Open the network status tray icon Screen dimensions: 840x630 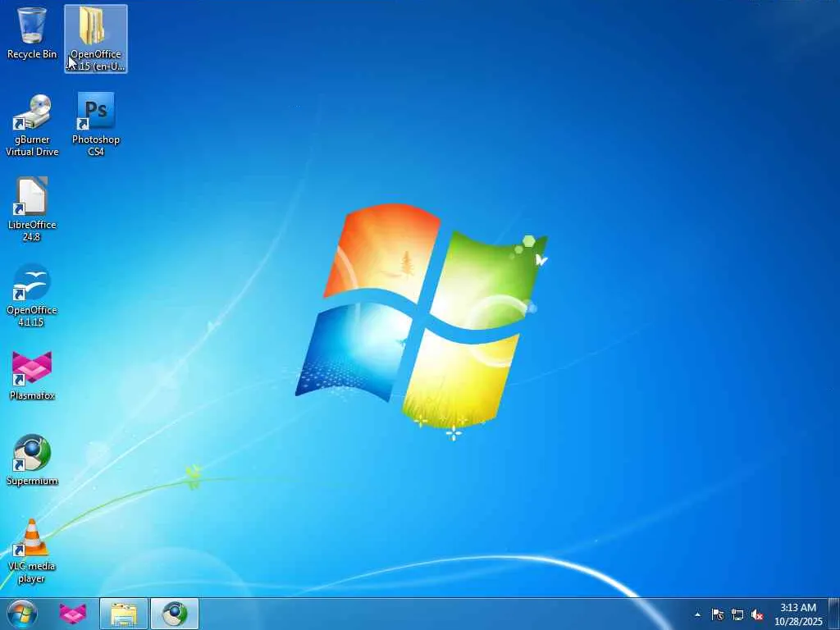737,614
